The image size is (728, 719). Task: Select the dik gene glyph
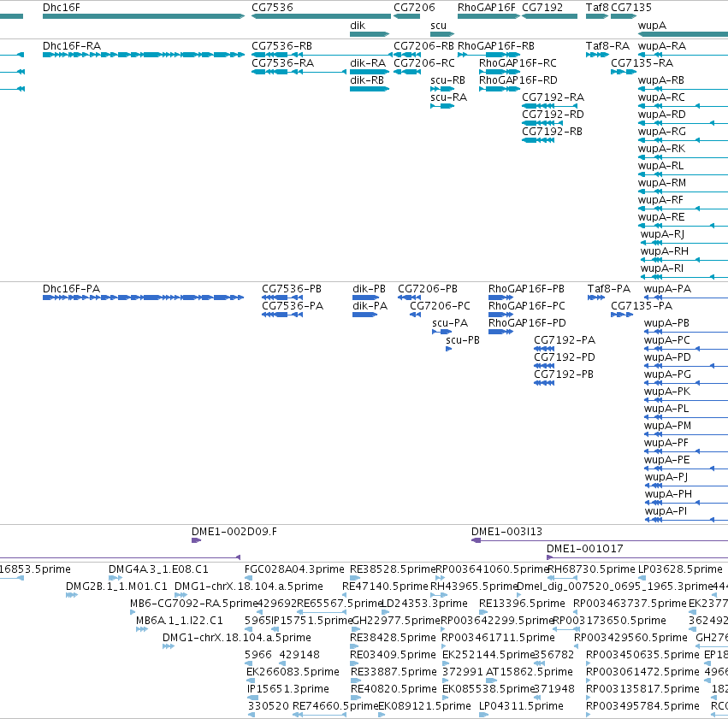370,34
